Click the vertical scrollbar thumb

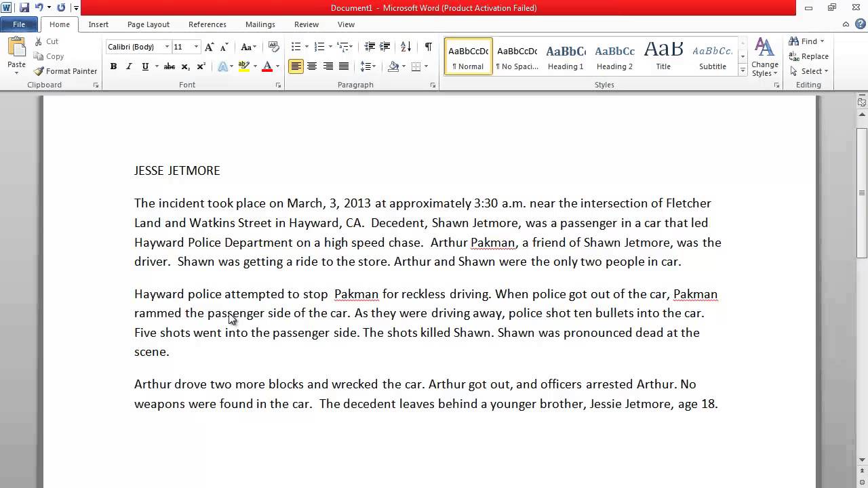[x=862, y=192]
